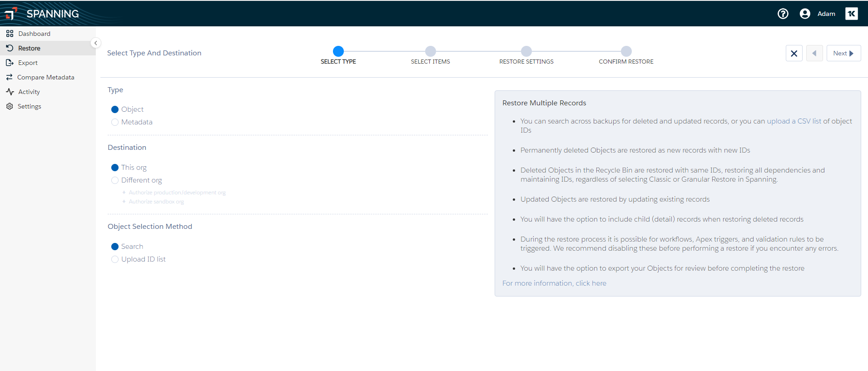Click the SPANNING brand name text

pyautogui.click(x=53, y=14)
